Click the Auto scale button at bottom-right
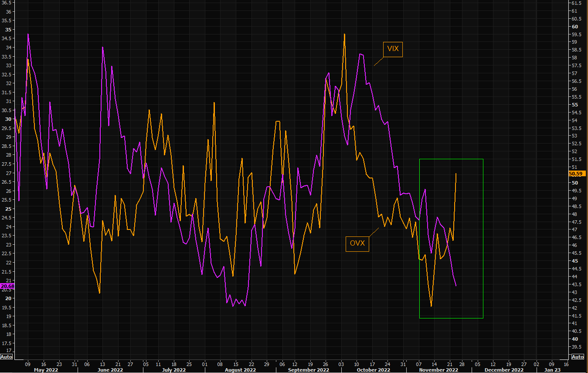This screenshot has height=373, width=588. 578,357
